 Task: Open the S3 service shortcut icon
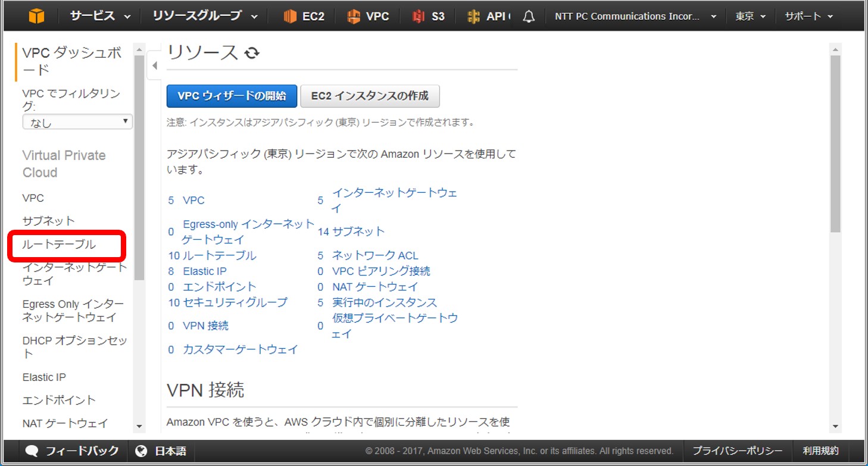coord(419,17)
